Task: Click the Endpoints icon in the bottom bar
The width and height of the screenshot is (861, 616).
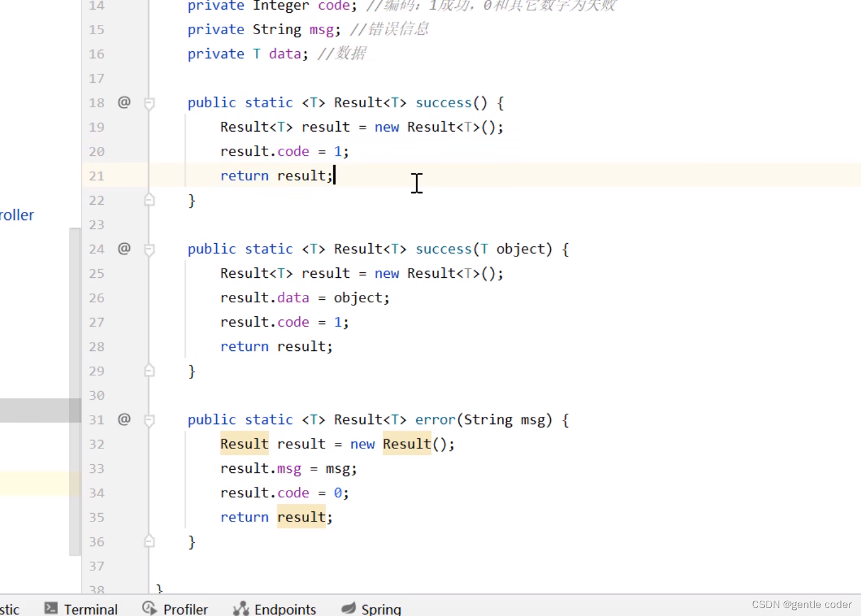Action: click(241, 608)
